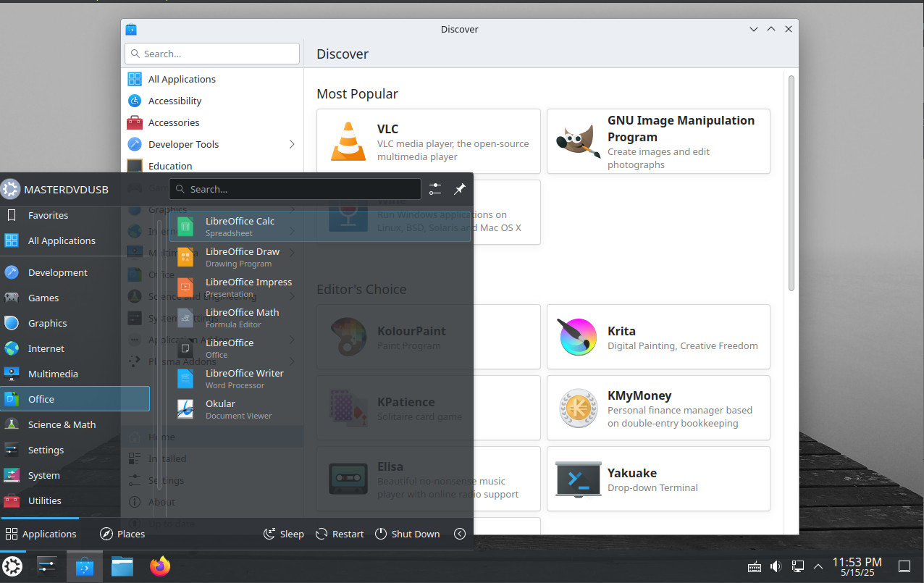Click the Restart button in launcher
Image resolution: width=924 pixels, height=583 pixels.
point(340,534)
